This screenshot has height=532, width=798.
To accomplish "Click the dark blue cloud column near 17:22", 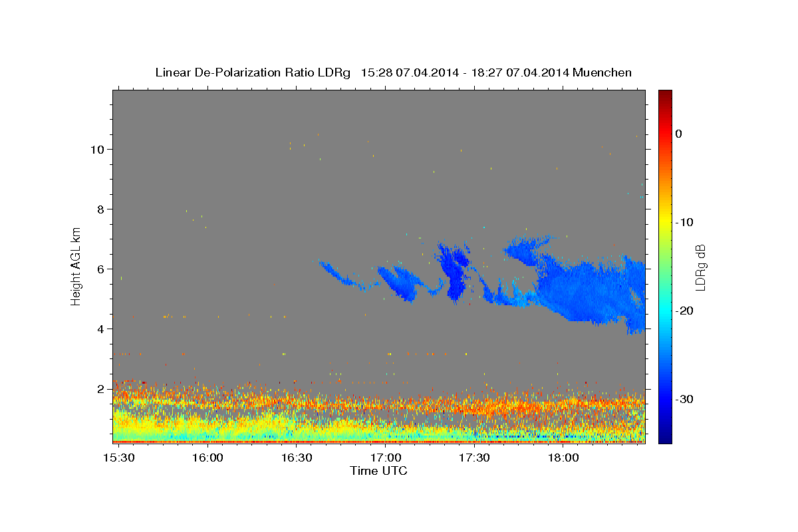I will [456, 273].
